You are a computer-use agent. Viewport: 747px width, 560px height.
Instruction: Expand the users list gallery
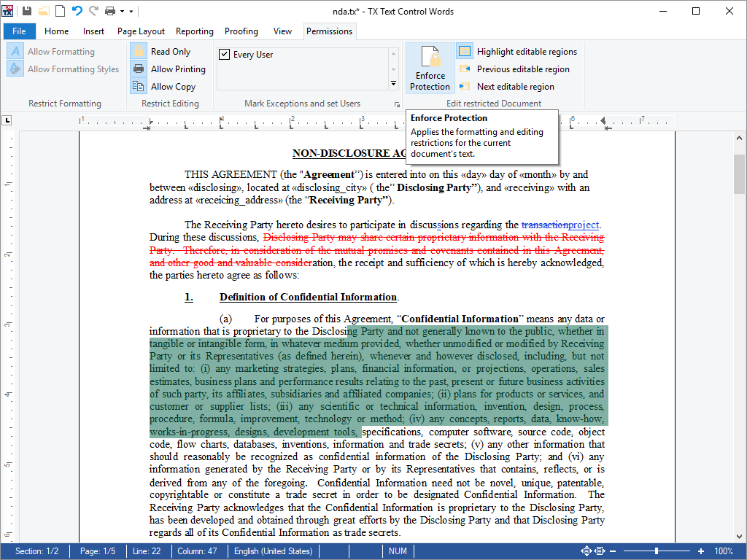point(393,84)
